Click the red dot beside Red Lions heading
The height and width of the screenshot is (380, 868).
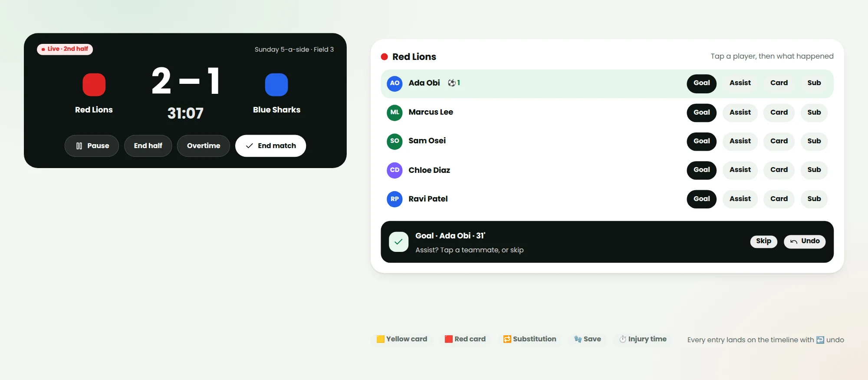click(x=384, y=57)
